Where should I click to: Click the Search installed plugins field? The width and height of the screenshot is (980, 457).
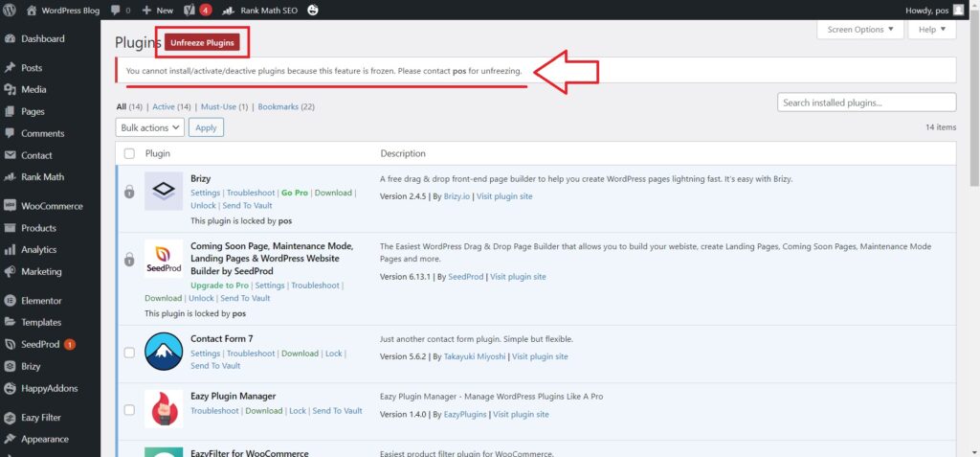pyautogui.click(x=867, y=103)
